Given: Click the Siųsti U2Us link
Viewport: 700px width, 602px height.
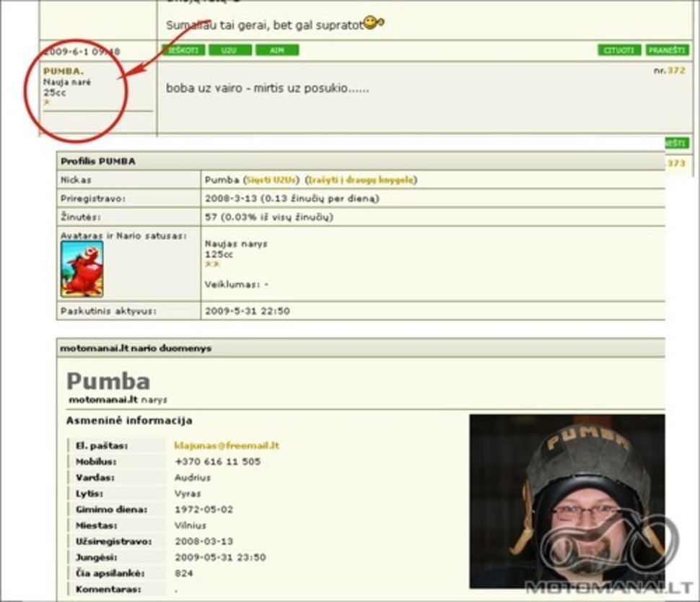Looking at the screenshot, I should pyautogui.click(x=271, y=180).
